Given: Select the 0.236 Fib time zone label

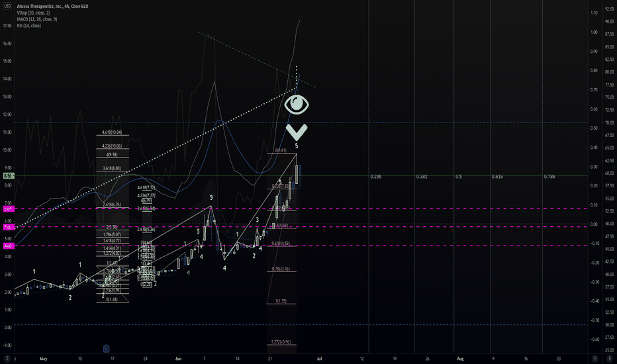Looking at the screenshot, I should pyautogui.click(x=376, y=177).
